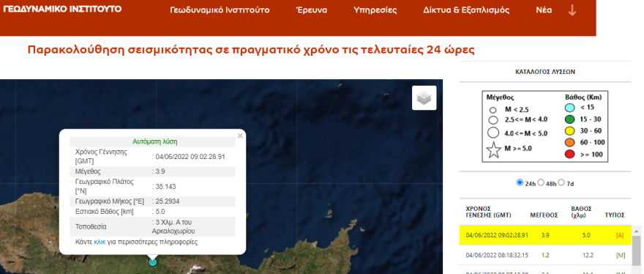
Task: Open the Δίκτυα & Εξοπλισμός menu
Action: coord(466,10)
